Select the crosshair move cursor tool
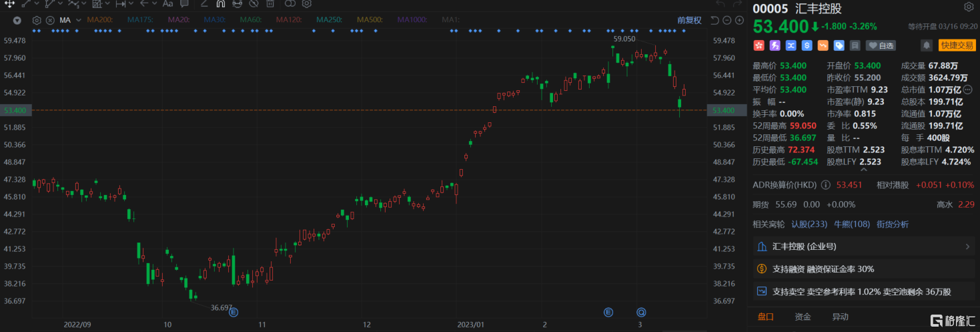980x332 pixels. [x=9, y=4]
